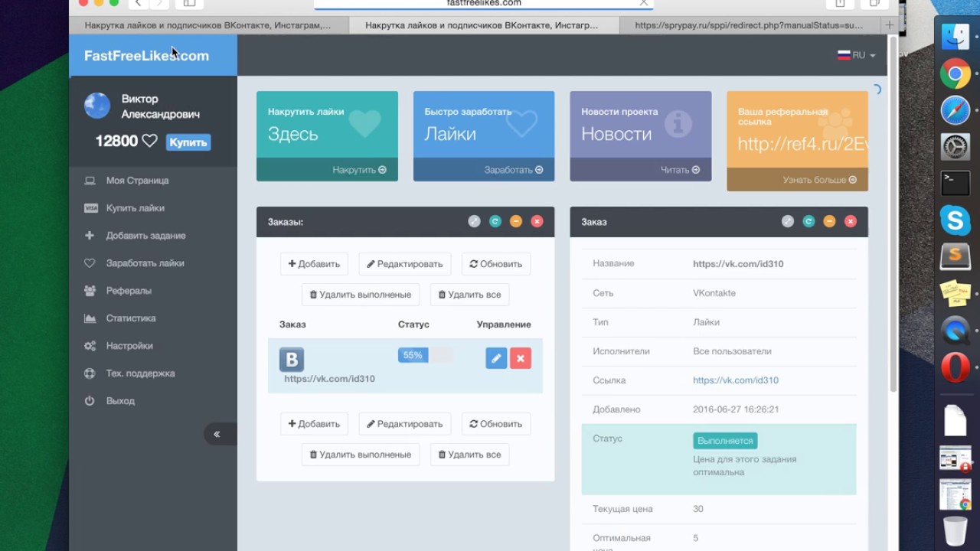Launch Opera from the Dock
This screenshot has width=980, height=551.
coord(955,368)
